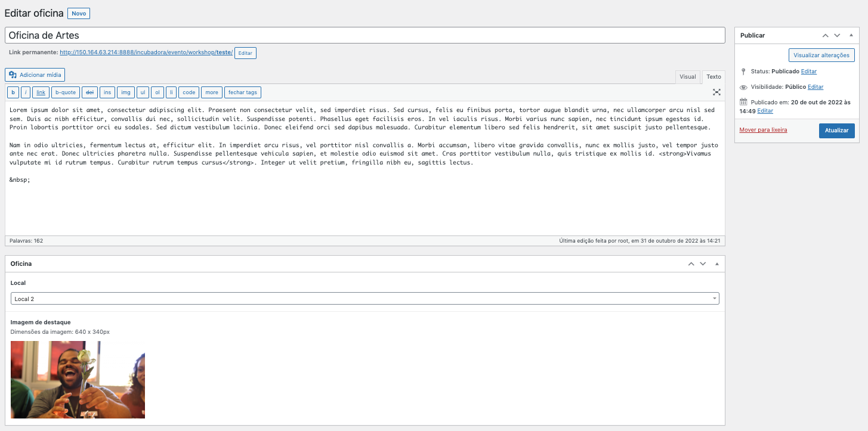This screenshot has width=868, height=431.
Task: Click the 'img' quicktag button
Action: click(125, 92)
